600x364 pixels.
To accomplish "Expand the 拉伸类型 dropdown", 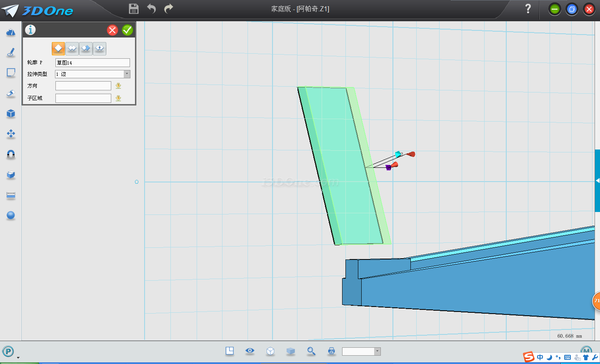I will [x=127, y=74].
